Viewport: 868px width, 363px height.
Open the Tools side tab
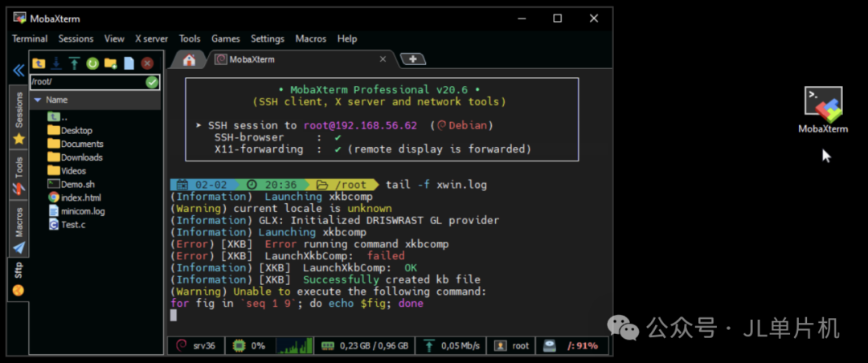click(x=18, y=175)
